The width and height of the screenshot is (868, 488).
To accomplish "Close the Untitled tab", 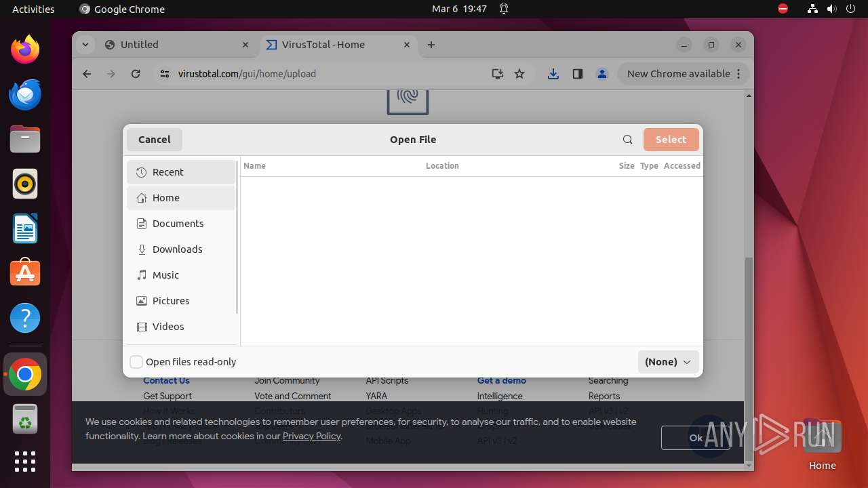I will 245,45.
